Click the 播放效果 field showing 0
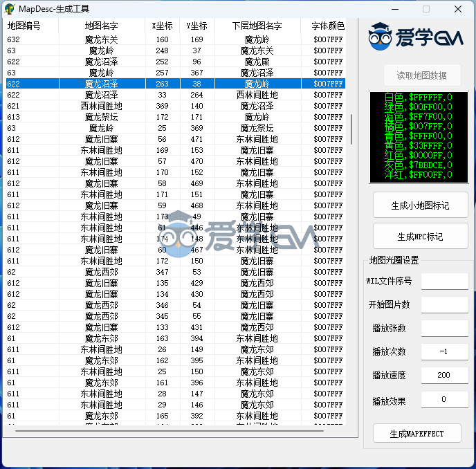This screenshot has width=476, height=469. pyautogui.click(x=444, y=399)
